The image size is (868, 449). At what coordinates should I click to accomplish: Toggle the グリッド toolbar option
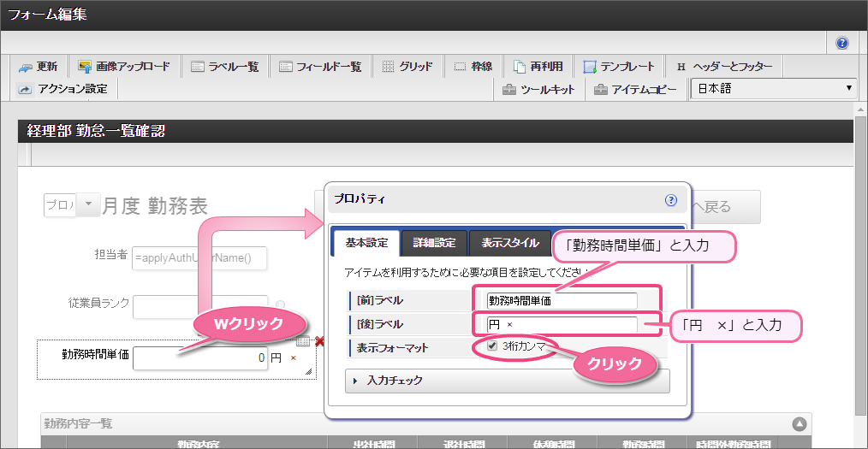pos(408,67)
